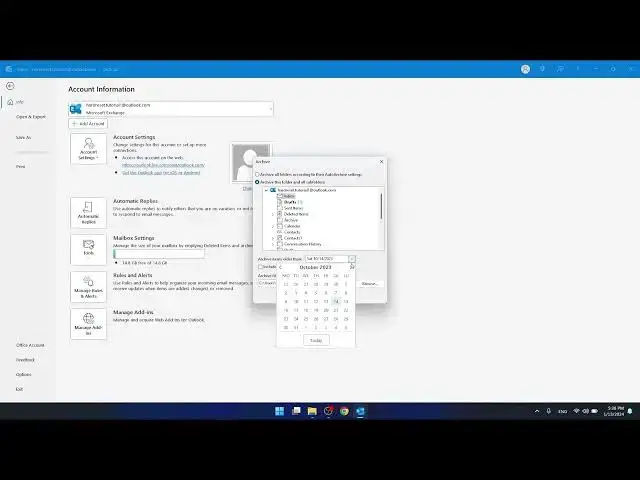Select Drafts folder in archive tree
Screen dimensions: 640x480
pyautogui.click(x=290, y=202)
